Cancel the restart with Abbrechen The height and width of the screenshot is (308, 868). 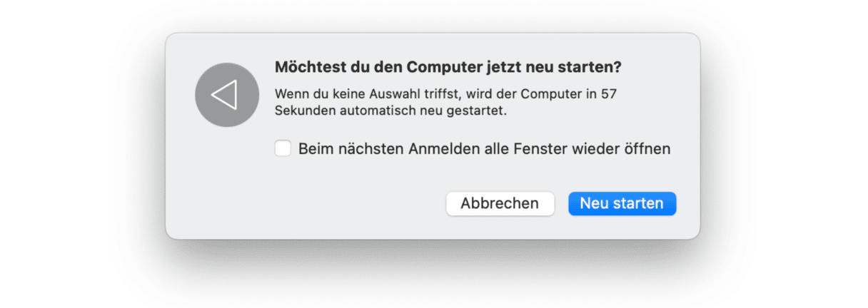coord(500,203)
